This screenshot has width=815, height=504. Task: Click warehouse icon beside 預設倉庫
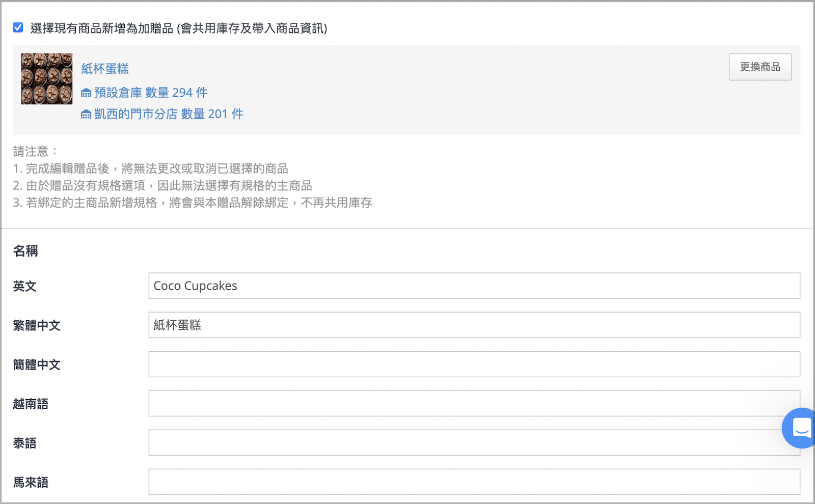86,93
